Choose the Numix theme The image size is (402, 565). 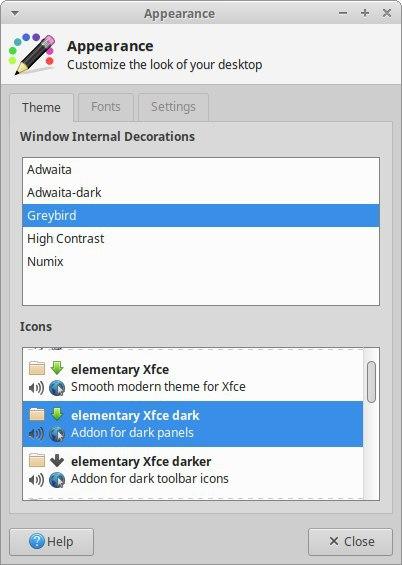click(201, 262)
